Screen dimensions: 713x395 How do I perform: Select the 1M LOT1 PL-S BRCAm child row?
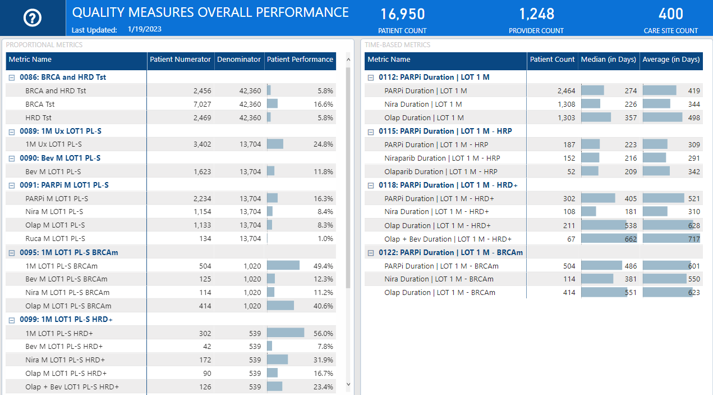click(171, 266)
